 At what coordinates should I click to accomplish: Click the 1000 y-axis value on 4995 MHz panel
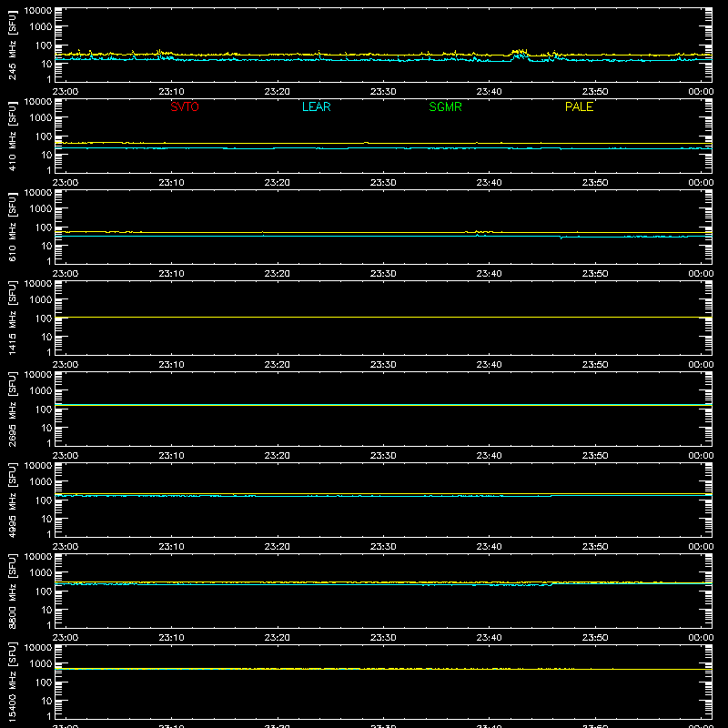(x=41, y=482)
